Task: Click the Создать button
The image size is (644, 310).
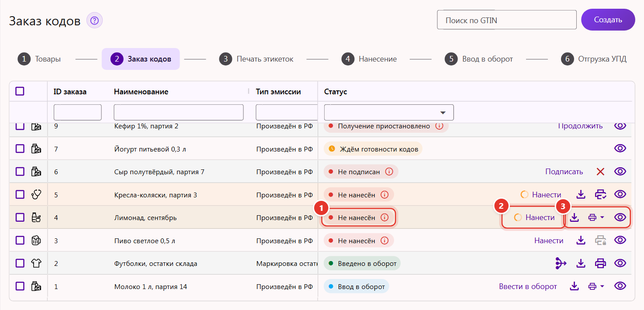Action: 608,20
